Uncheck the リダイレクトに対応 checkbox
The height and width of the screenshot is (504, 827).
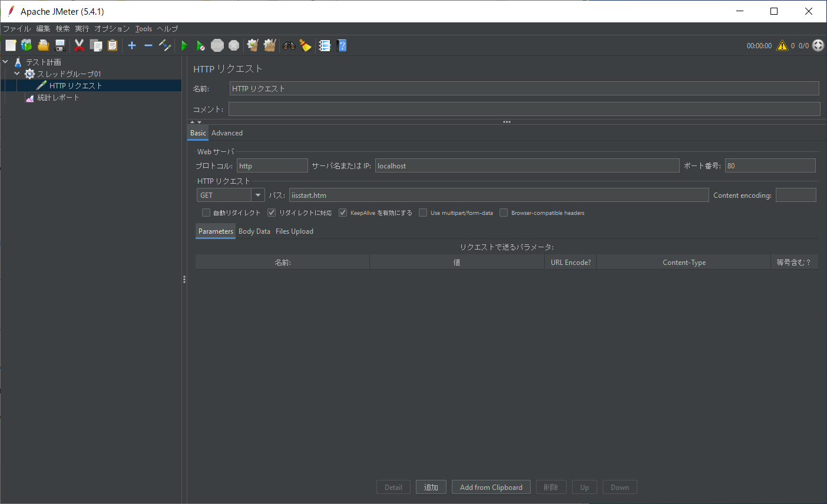coord(272,213)
